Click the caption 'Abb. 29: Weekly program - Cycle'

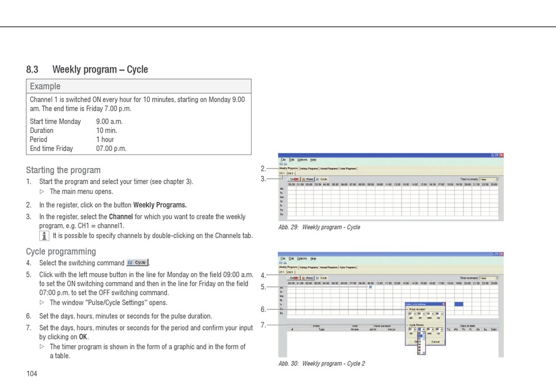pos(319,227)
